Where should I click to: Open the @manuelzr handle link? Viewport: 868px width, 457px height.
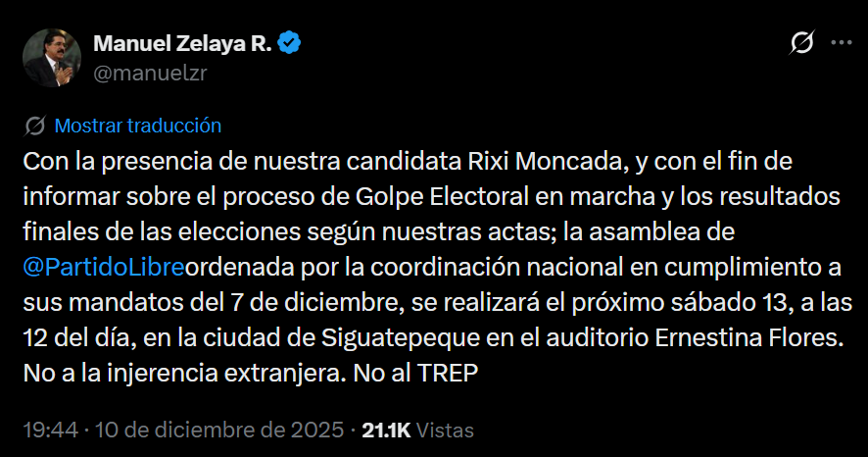click(x=150, y=72)
